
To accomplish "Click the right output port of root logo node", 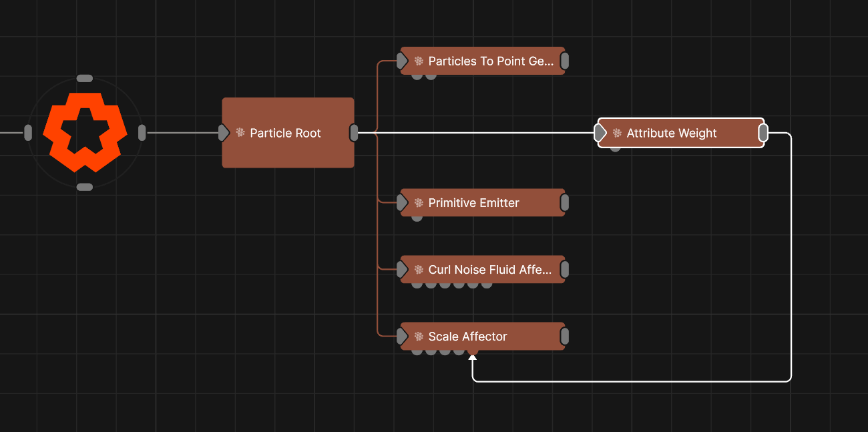I will coord(142,133).
